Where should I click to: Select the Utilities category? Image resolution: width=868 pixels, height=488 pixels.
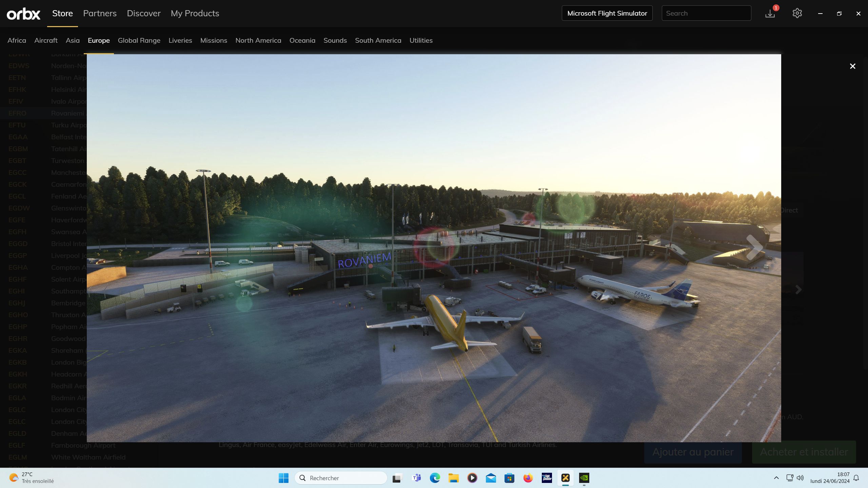[421, 40]
